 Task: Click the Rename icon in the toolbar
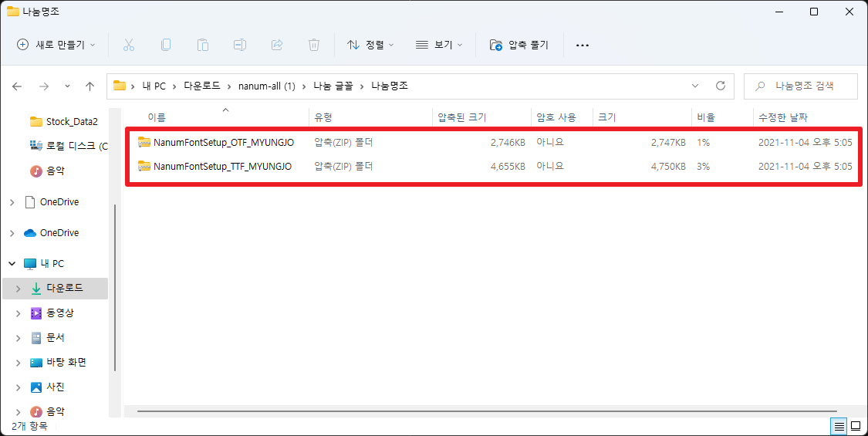(240, 45)
